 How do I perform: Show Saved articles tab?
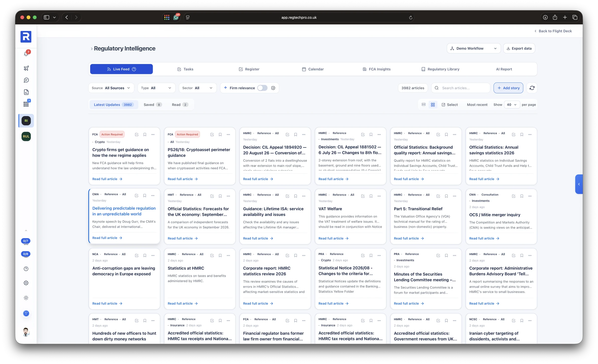(x=153, y=105)
